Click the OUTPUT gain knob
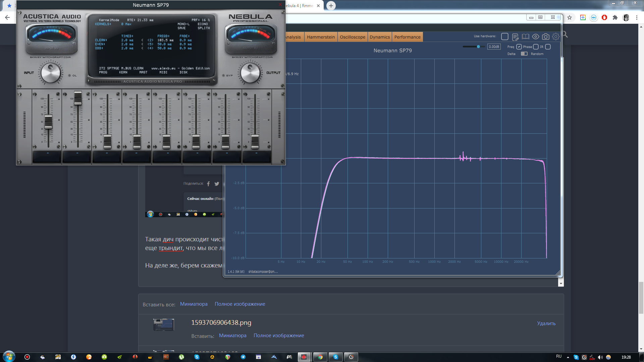 (x=250, y=73)
